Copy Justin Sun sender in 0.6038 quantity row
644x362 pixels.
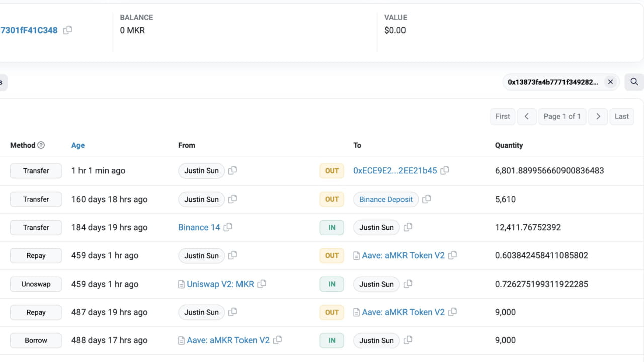coord(232,256)
